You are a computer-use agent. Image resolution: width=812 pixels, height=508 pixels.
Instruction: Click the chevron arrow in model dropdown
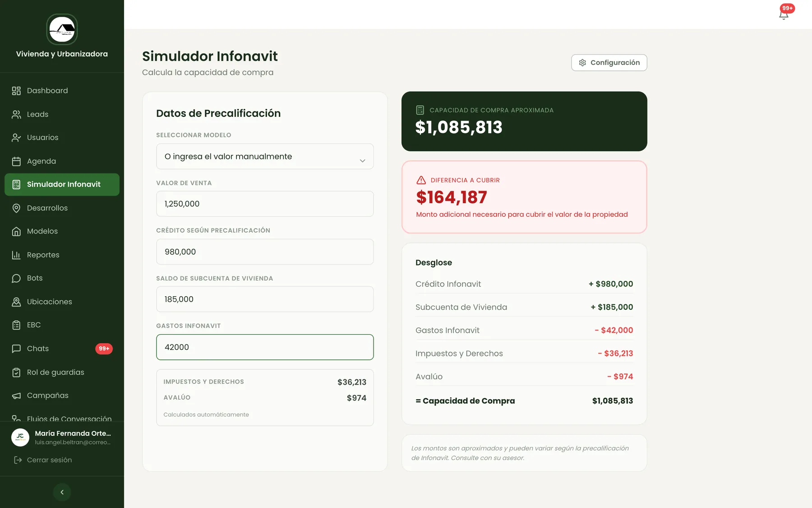pyautogui.click(x=362, y=161)
